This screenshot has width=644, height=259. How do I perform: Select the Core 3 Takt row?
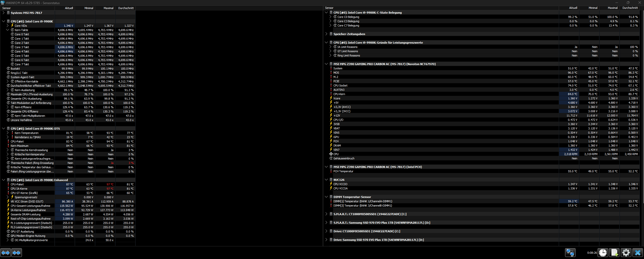click(68, 47)
